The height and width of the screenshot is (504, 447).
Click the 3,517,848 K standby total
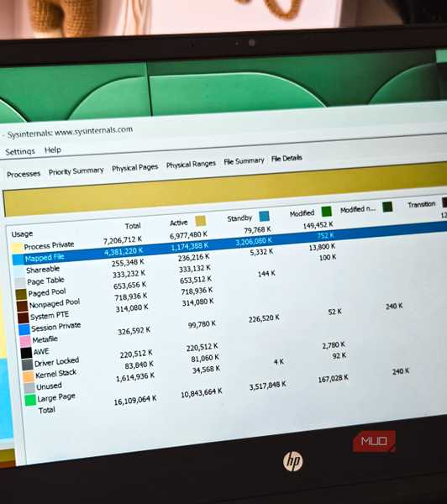(x=267, y=385)
